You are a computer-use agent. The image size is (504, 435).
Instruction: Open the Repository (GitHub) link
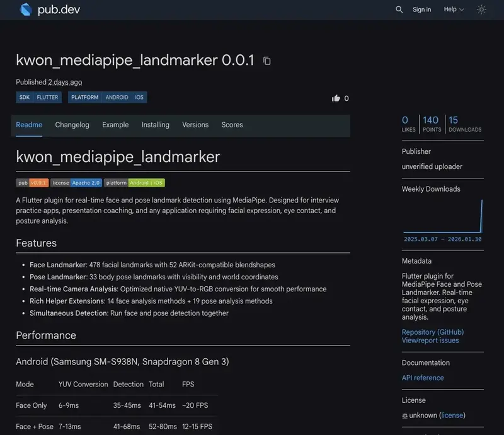tap(433, 332)
